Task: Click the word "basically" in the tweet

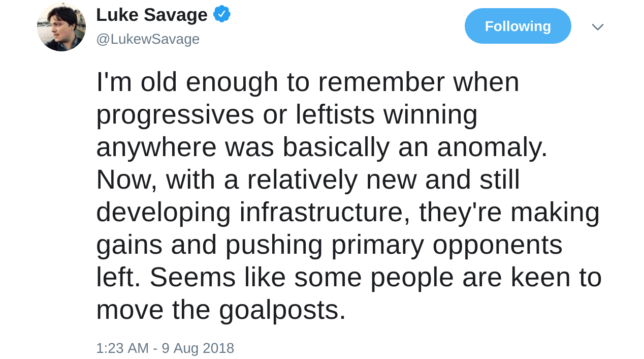Action: point(336,147)
